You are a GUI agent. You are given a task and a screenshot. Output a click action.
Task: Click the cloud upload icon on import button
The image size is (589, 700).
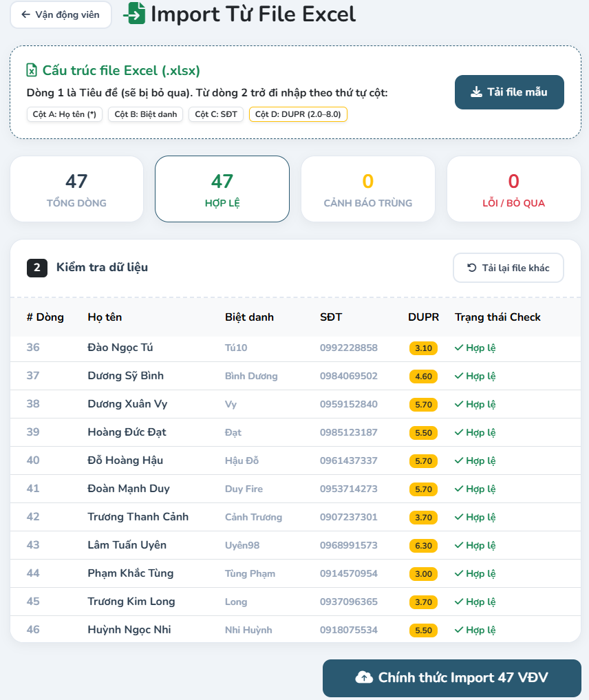click(x=364, y=678)
